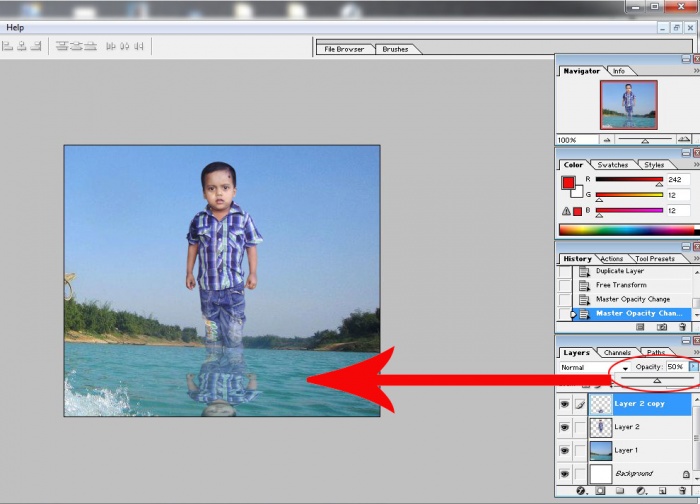The image size is (700, 504).
Task: Open the Tool Presets tab
Action: click(x=655, y=259)
